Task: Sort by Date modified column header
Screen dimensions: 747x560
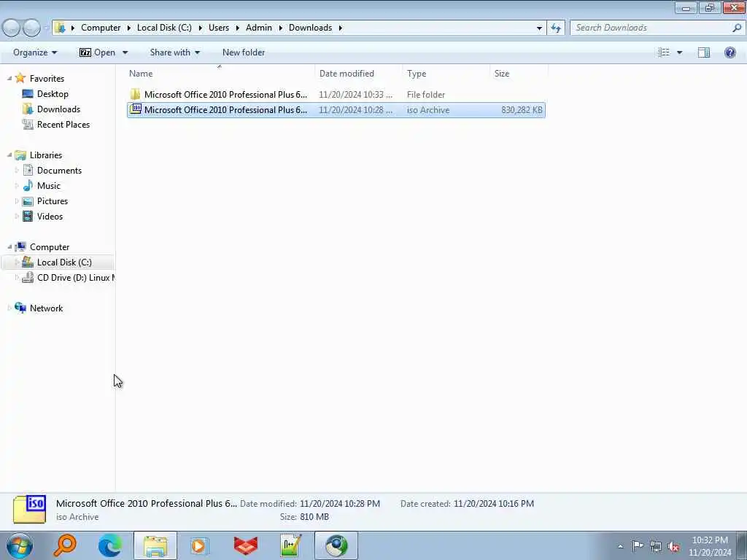Action: pos(358,74)
